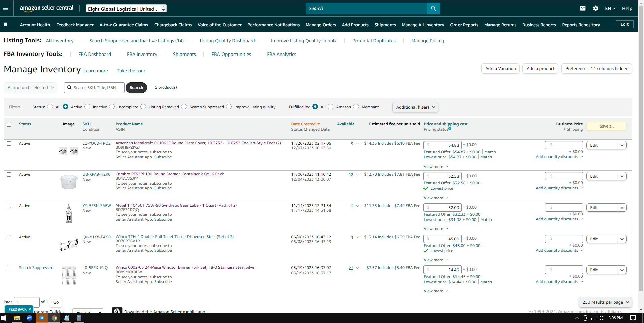
Task: Expand available count 22 for Fork Set
Action: pyautogui.click(x=354, y=268)
